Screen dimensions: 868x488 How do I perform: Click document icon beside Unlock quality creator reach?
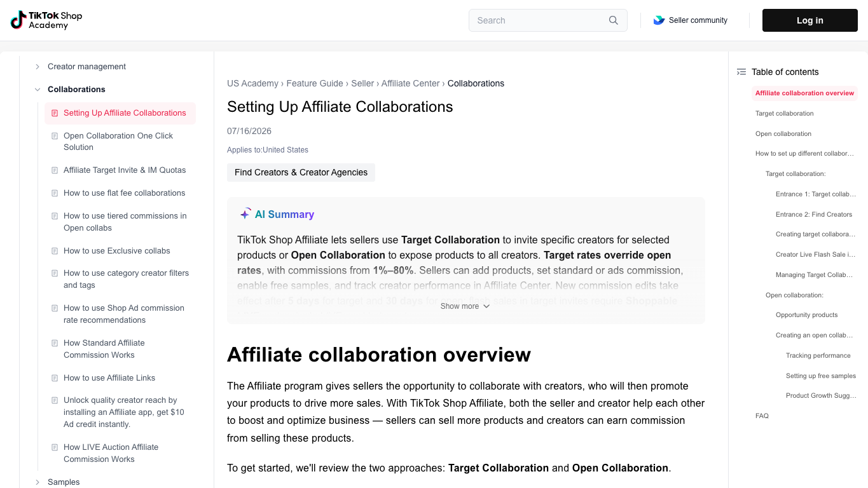coord(55,400)
